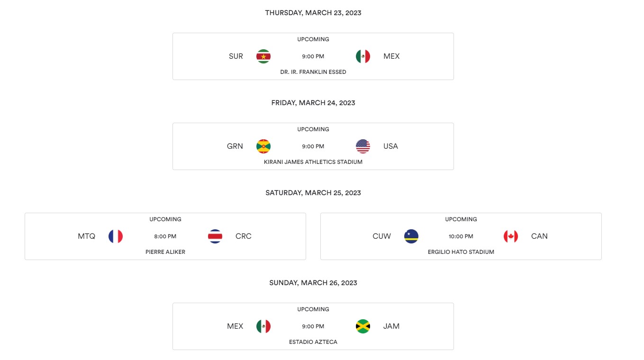
Task: Click the Mexico flag beside MEX on Thursday
Action: click(x=363, y=56)
